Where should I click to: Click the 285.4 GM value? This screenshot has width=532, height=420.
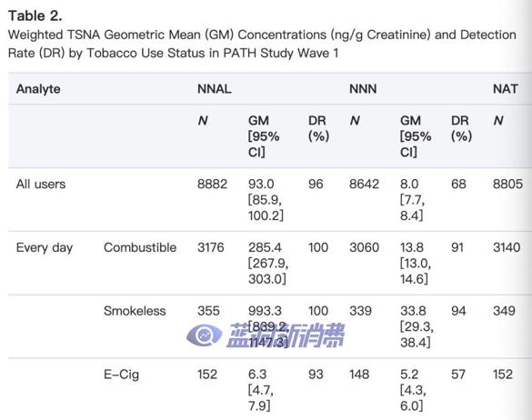click(265, 247)
